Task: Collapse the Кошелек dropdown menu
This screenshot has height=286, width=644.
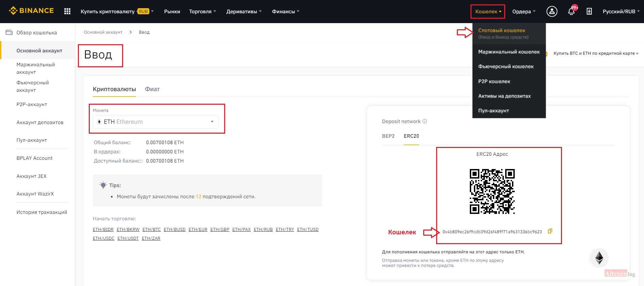Action: [488, 11]
